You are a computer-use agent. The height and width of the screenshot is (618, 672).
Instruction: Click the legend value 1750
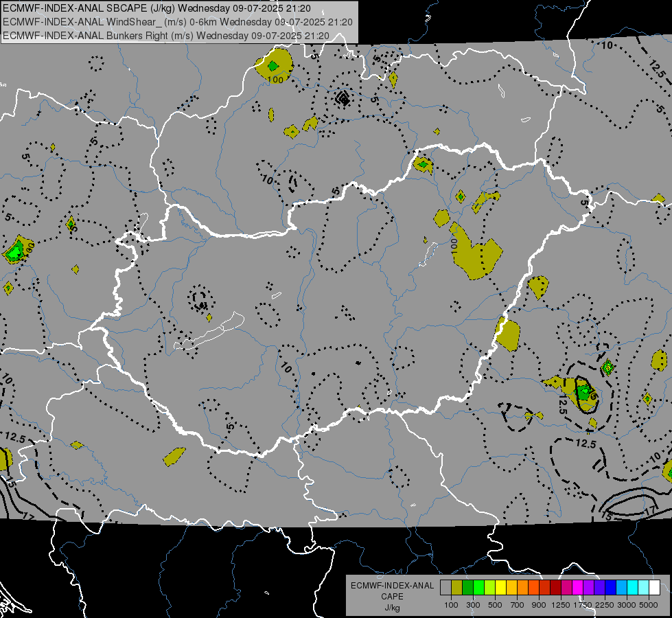tap(583, 605)
